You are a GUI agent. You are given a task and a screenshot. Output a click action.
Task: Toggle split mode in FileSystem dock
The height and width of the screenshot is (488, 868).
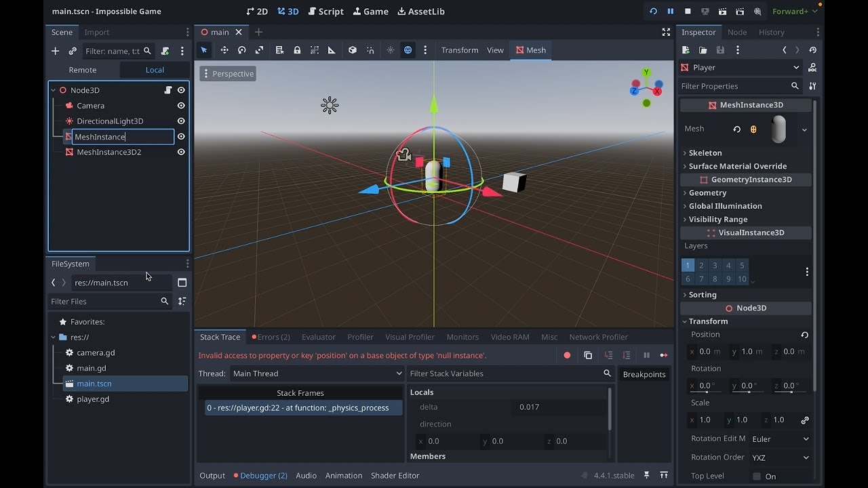182,283
